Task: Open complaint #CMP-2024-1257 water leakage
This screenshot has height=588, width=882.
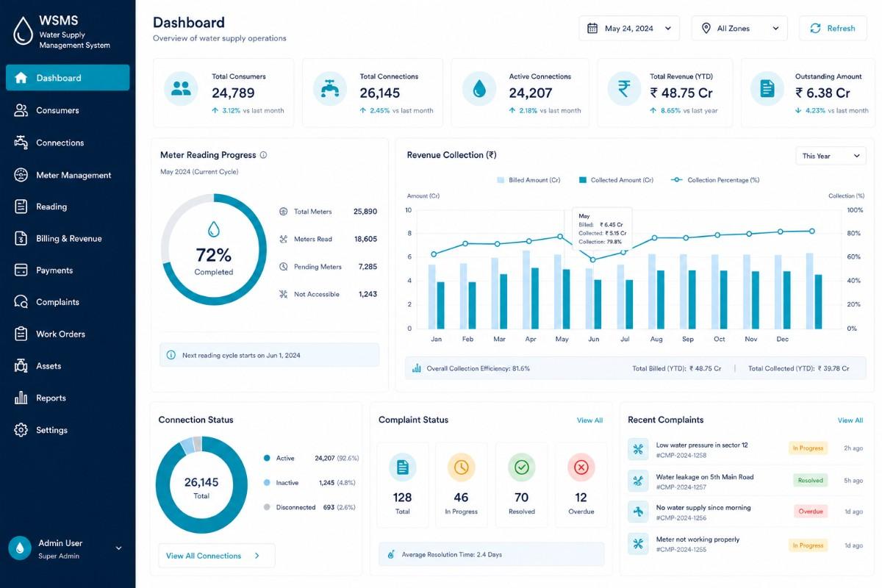Action: click(745, 481)
